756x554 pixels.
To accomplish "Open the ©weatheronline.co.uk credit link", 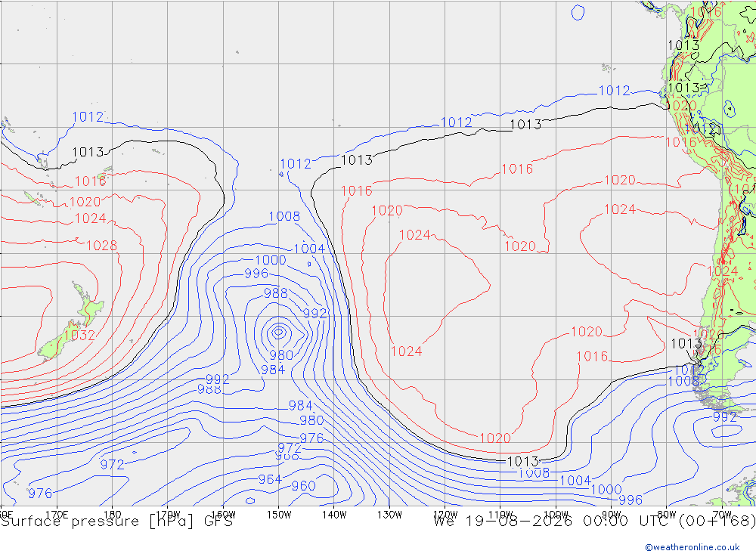I will (692, 547).
